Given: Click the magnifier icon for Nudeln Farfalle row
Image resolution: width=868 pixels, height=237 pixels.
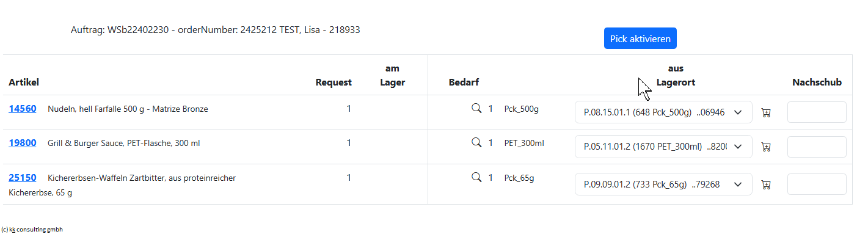Looking at the screenshot, I should pos(476,109).
